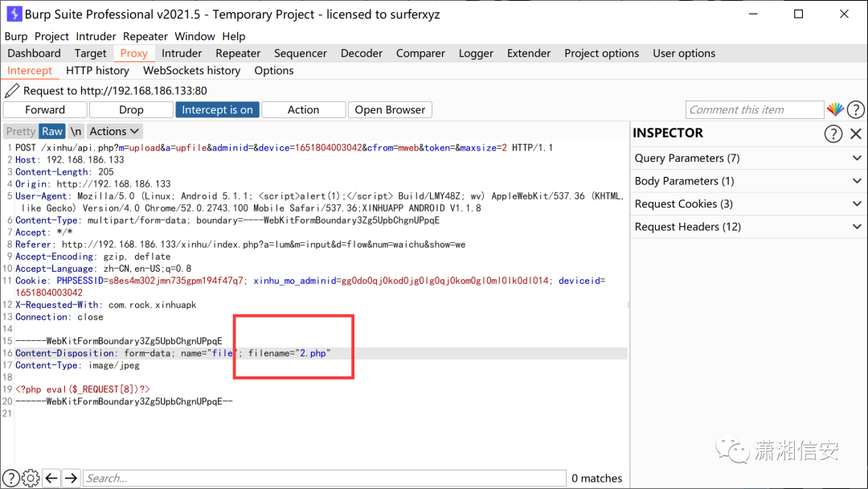Viewport: 868px width, 489px height.
Task: Open the WebSockets history sub-tab
Action: [191, 70]
